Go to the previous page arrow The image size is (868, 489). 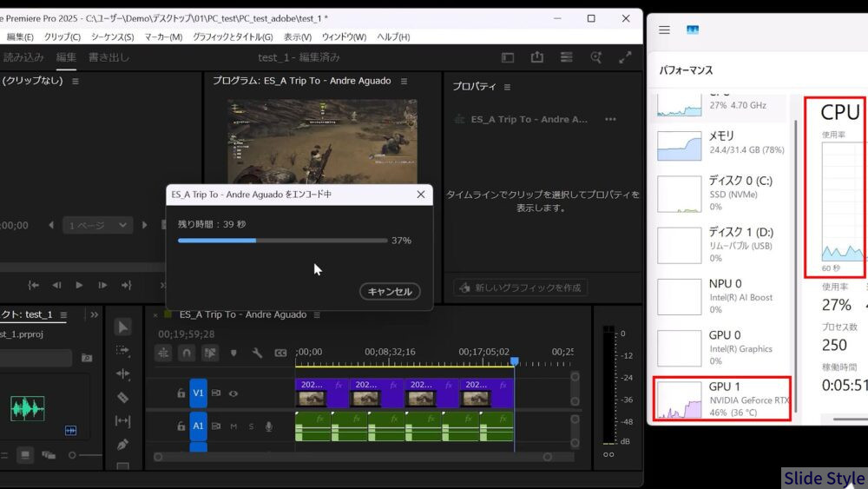tap(51, 225)
